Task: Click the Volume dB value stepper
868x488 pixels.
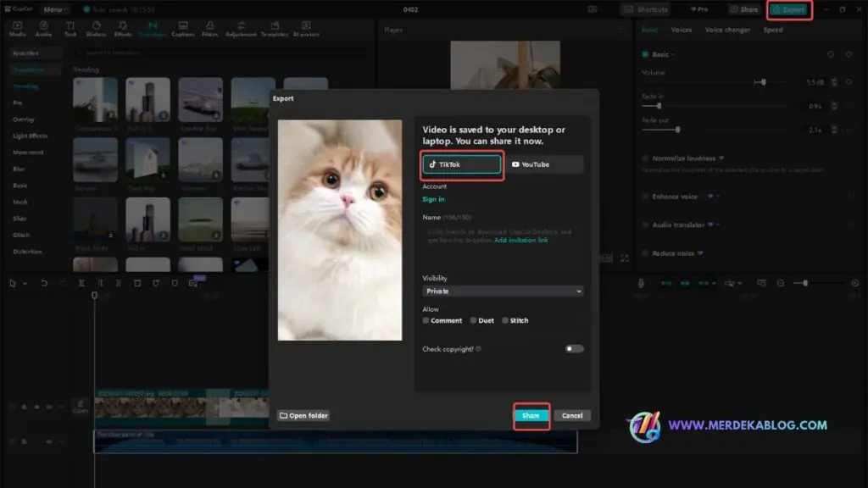Action: 834,82
